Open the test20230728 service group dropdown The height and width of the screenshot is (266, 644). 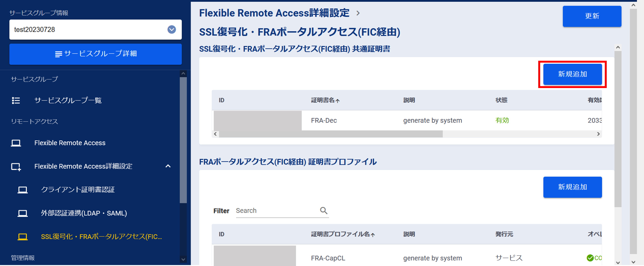172,29
